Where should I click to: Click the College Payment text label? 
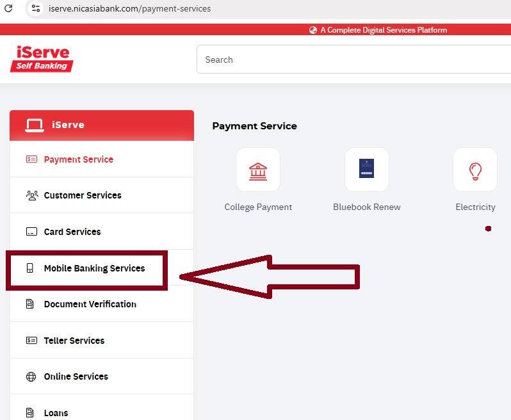[258, 207]
